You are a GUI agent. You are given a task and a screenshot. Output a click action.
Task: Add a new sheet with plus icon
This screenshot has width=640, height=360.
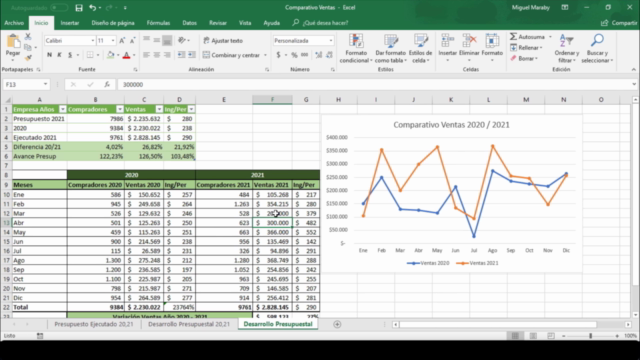[337, 324]
